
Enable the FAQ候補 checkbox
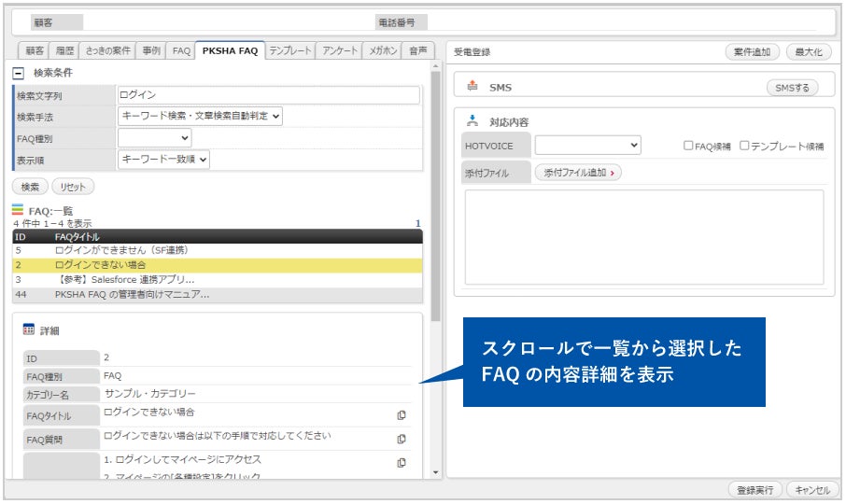pos(688,146)
